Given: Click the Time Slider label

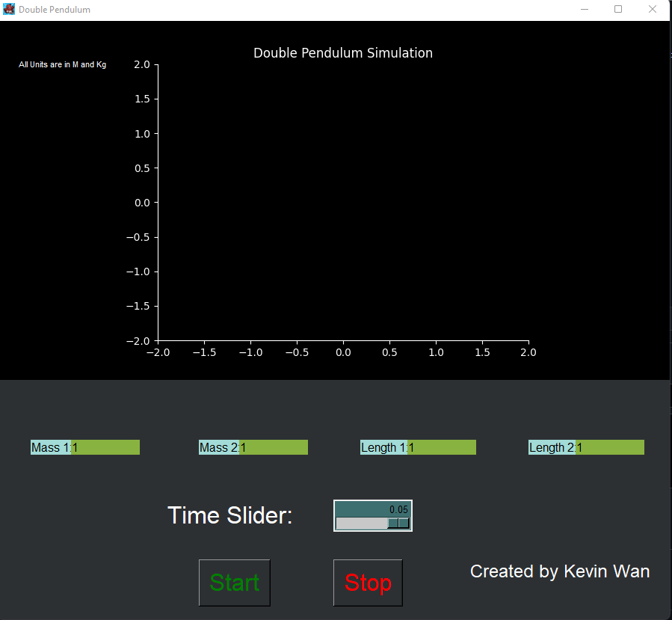Looking at the screenshot, I should 229,515.
